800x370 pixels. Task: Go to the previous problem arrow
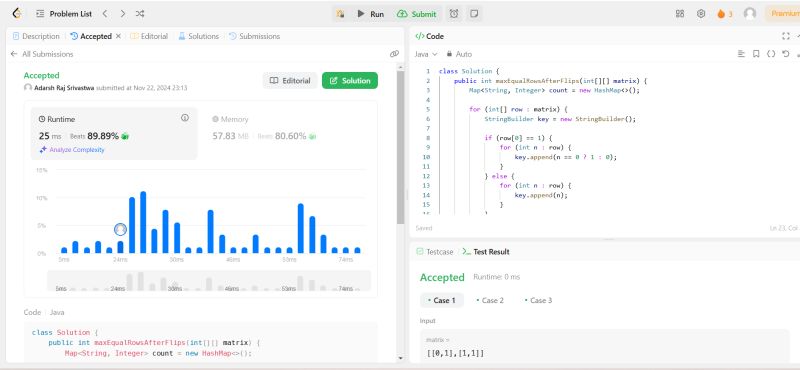point(105,14)
